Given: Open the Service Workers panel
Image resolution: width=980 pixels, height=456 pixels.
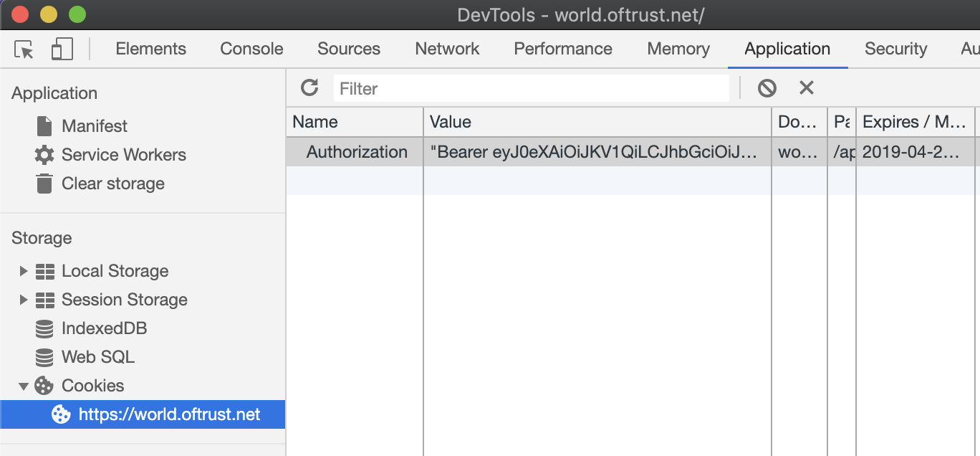Looking at the screenshot, I should tap(123, 155).
